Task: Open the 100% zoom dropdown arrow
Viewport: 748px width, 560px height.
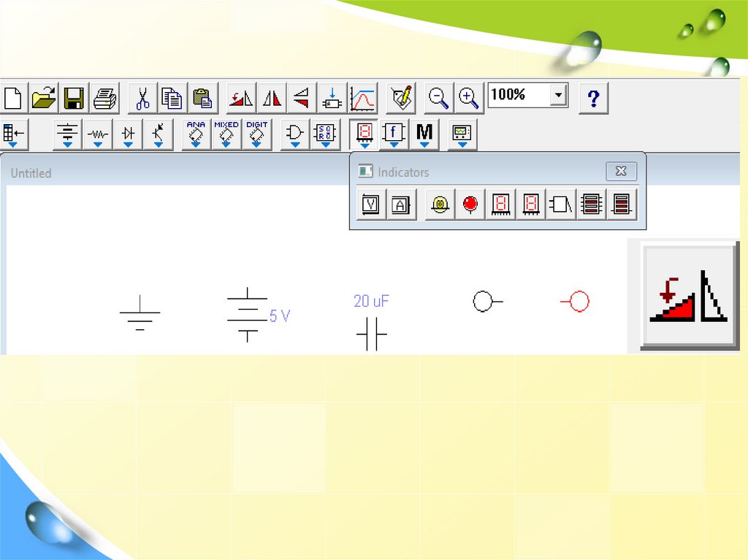Action: (x=558, y=95)
